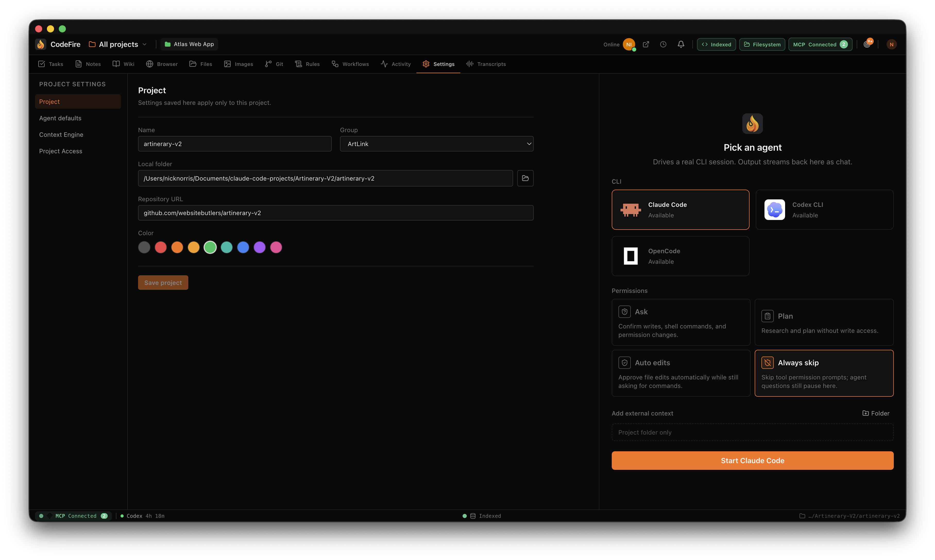
Task: Click the Local folder path field
Action: click(325, 178)
